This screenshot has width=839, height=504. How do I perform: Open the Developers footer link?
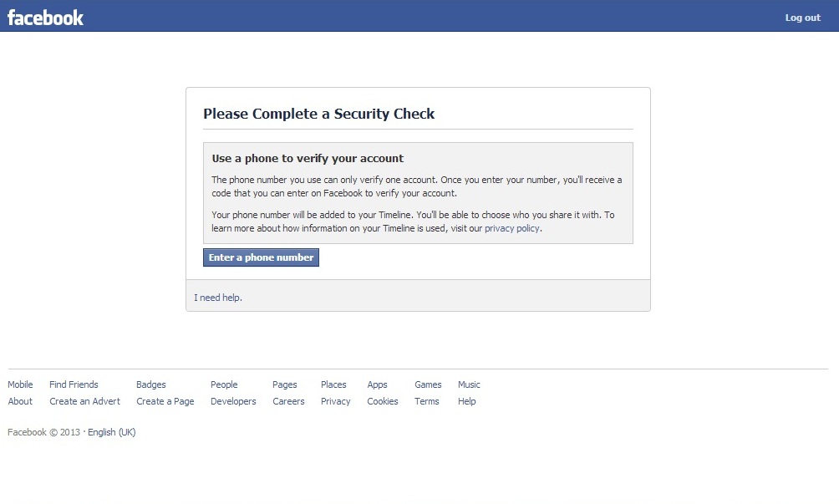pyautogui.click(x=233, y=401)
